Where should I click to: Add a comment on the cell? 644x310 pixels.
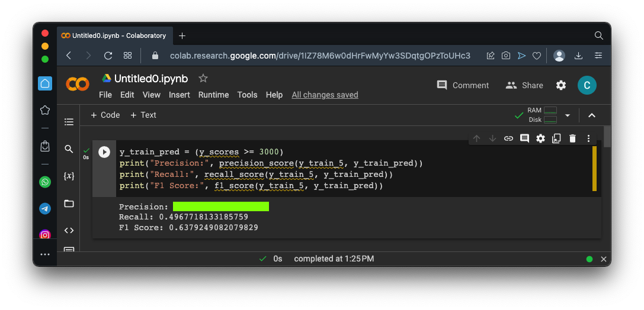coord(524,138)
